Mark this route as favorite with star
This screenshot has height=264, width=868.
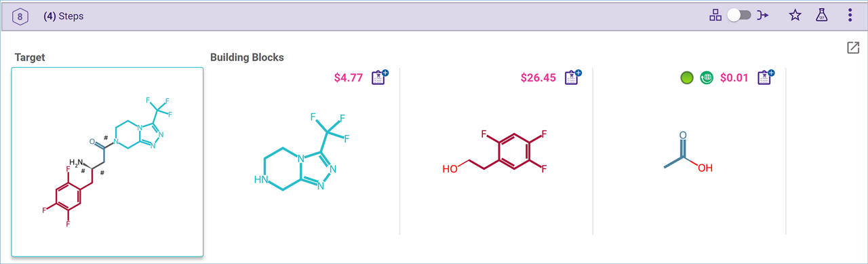click(795, 16)
